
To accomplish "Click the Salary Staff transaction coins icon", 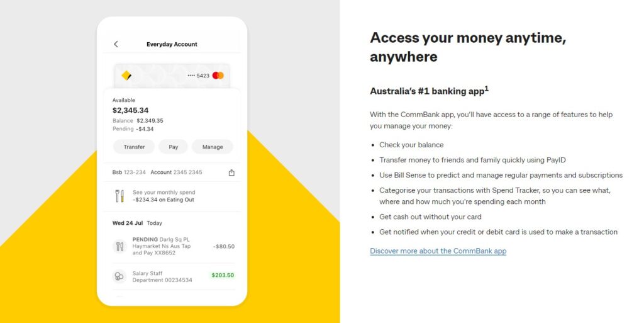I will [119, 276].
